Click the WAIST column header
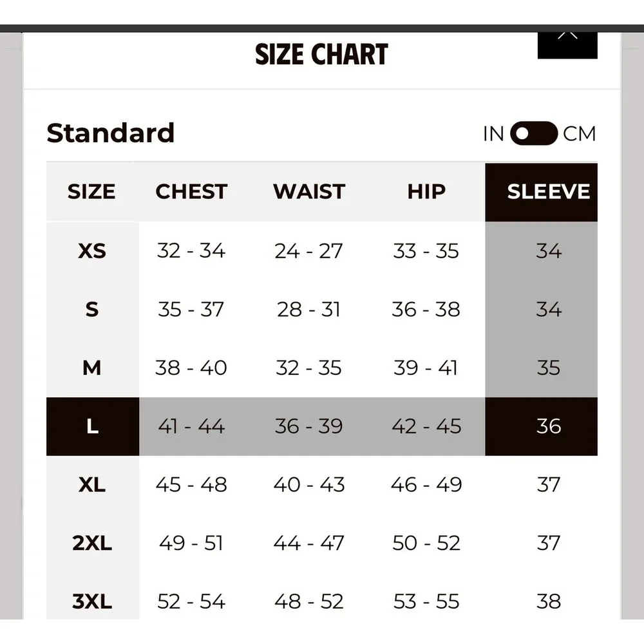 click(x=309, y=192)
